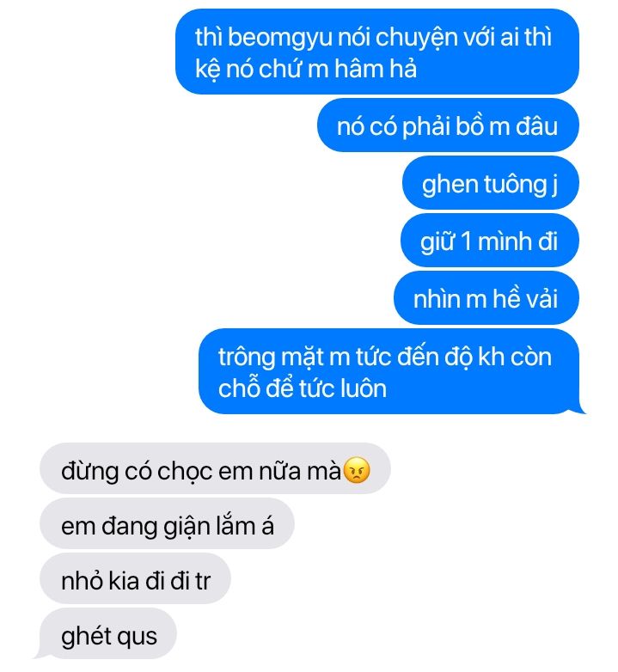Tap the 'nó có phải bồ m đâu' bubble

[x=448, y=125]
